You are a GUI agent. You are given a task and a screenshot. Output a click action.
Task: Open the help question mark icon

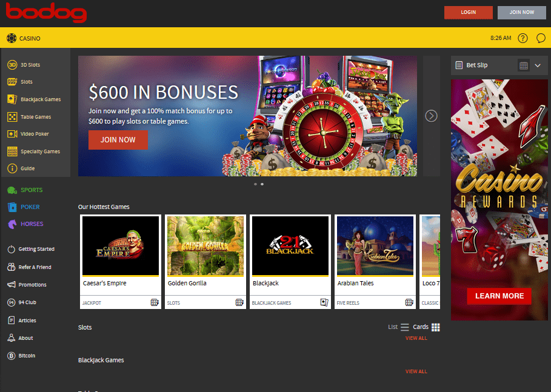point(523,38)
